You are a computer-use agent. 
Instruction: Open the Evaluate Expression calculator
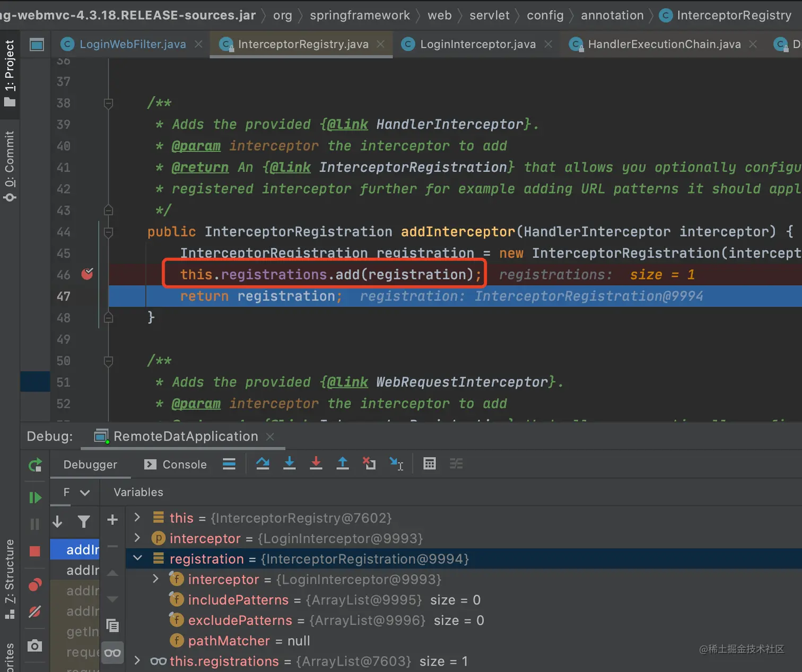click(x=429, y=464)
